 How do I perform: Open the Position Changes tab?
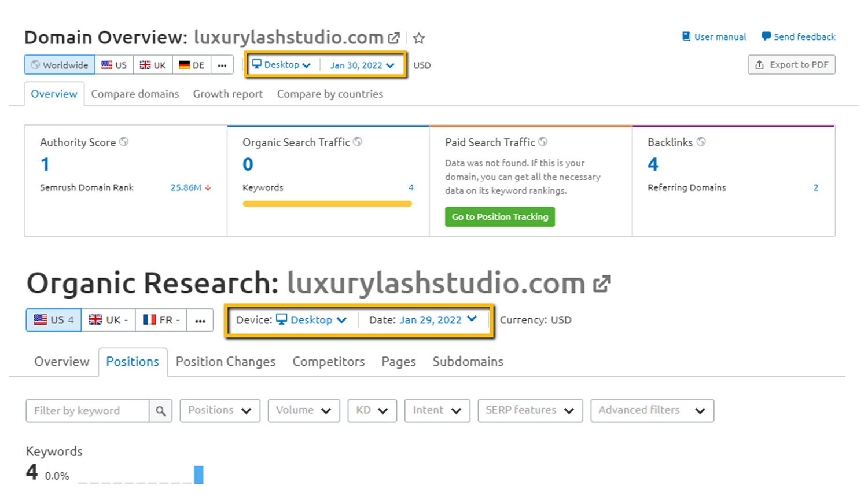(x=225, y=362)
